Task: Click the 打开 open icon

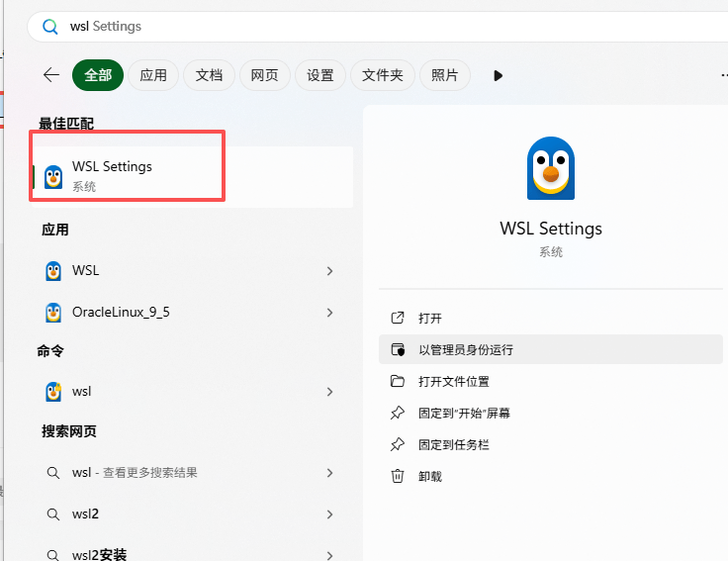Action: (x=398, y=318)
